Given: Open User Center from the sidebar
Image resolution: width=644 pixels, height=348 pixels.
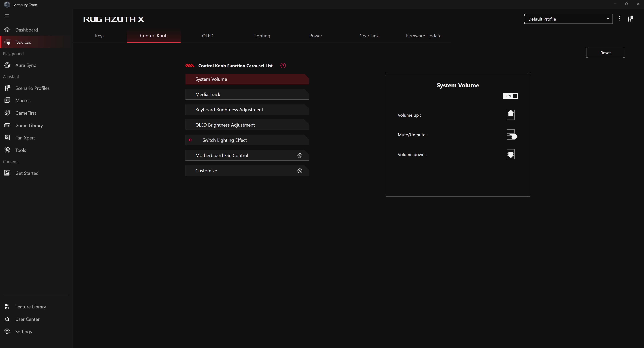Looking at the screenshot, I should (x=36, y=319).
